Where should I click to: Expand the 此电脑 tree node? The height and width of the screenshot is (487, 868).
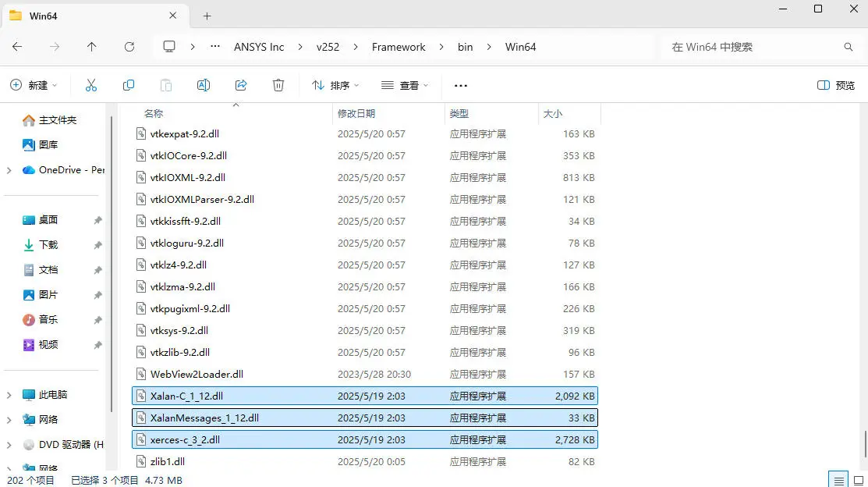pyautogui.click(x=9, y=395)
